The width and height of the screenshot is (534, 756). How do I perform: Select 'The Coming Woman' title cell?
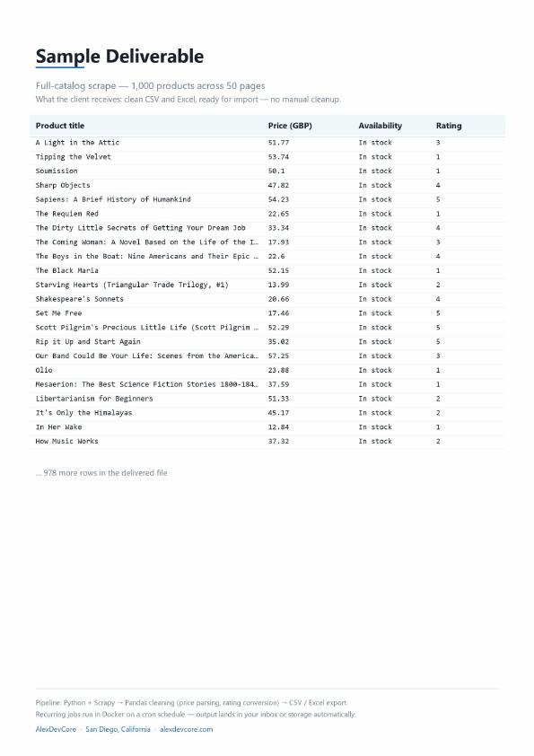147,242
